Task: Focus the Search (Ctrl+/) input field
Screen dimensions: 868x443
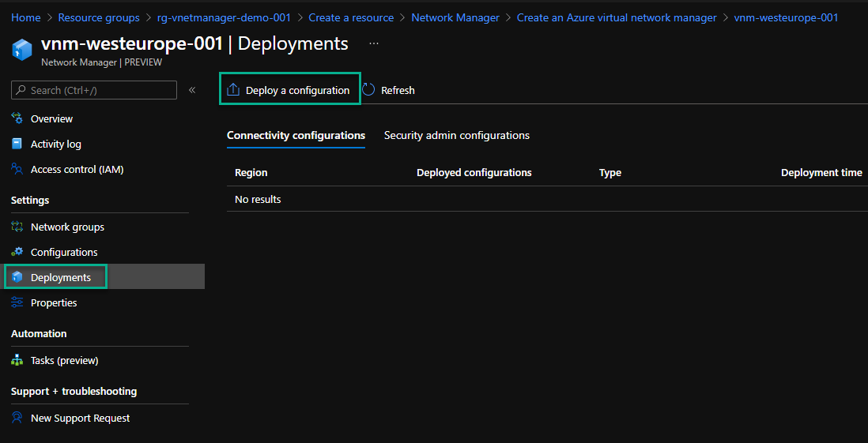Action: tap(94, 90)
